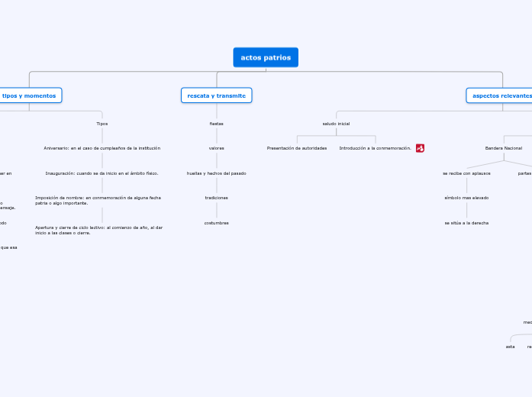Click the 'valores' node
532x397 pixels.
pos(216,148)
